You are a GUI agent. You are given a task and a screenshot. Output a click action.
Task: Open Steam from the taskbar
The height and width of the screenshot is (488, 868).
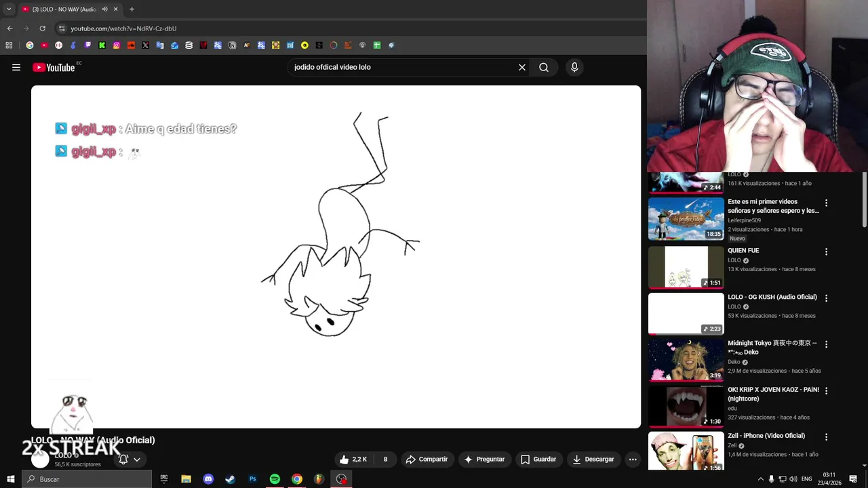(x=230, y=479)
